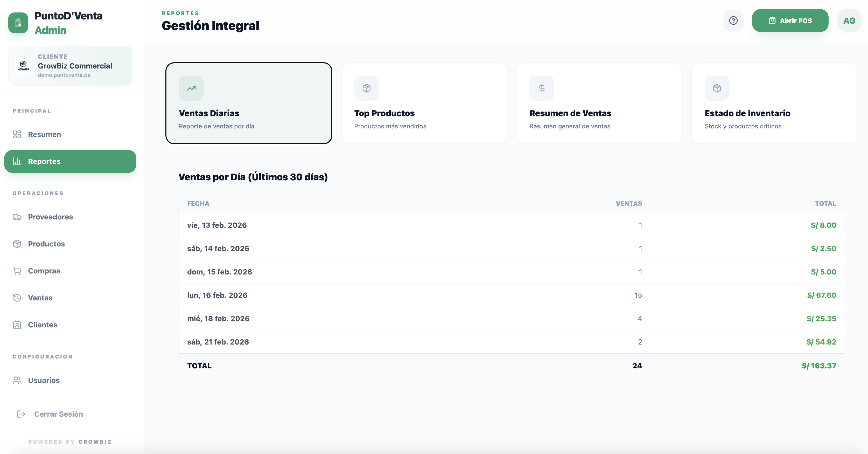The width and height of the screenshot is (868, 454).
Task: Click the Cerrar Sesión link
Action: click(59, 414)
